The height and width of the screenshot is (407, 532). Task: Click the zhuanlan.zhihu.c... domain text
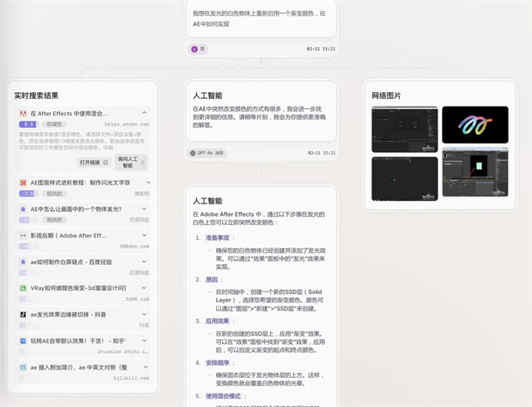[123, 351]
